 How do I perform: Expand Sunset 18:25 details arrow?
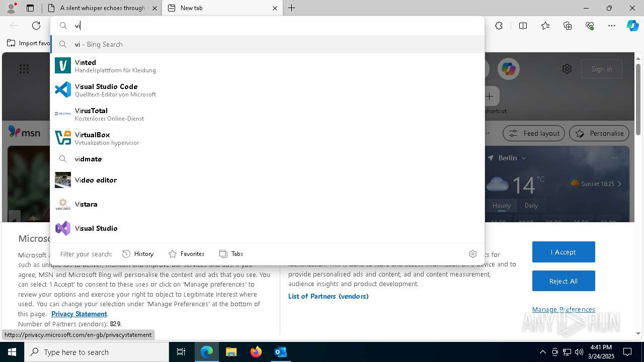tap(619, 184)
